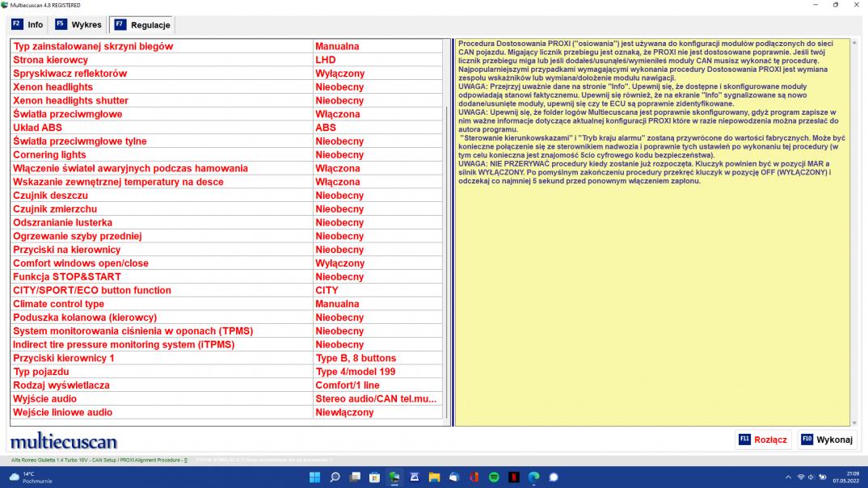Open Windows taskbar search
The image size is (868, 488).
[x=335, y=477]
